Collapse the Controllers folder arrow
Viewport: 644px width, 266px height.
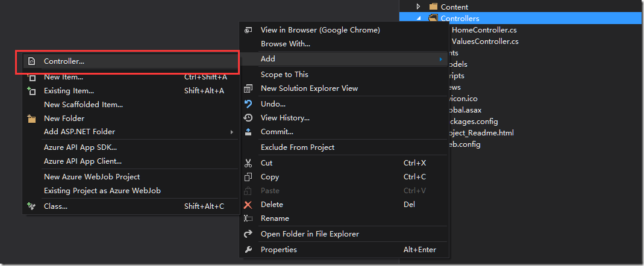[418, 19]
